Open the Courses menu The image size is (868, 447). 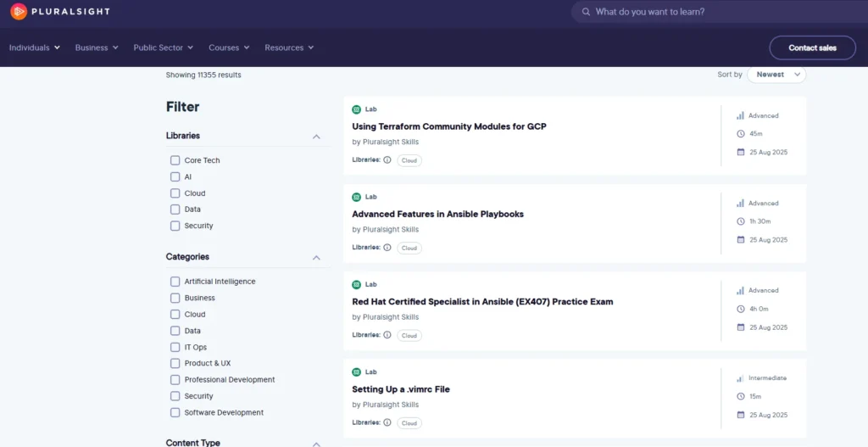coord(229,47)
